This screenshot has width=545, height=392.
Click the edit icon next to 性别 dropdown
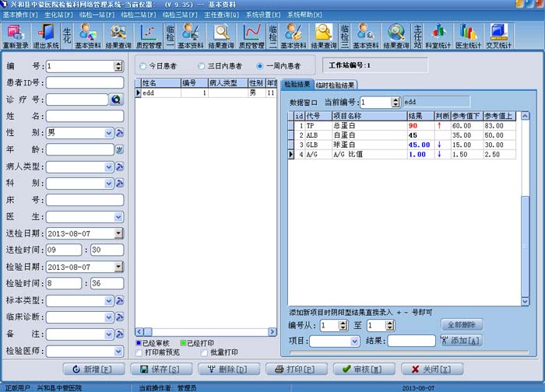120,133
